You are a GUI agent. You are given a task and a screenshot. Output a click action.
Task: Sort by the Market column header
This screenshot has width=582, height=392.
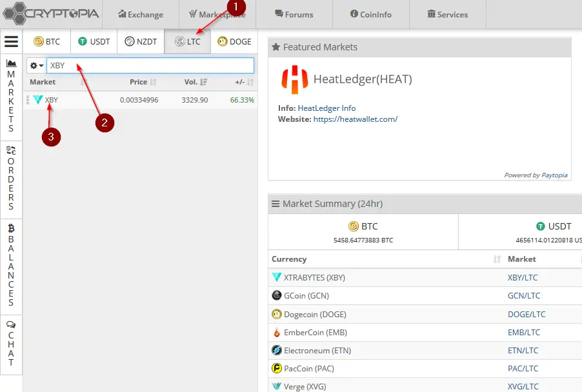[x=43, y=82]
